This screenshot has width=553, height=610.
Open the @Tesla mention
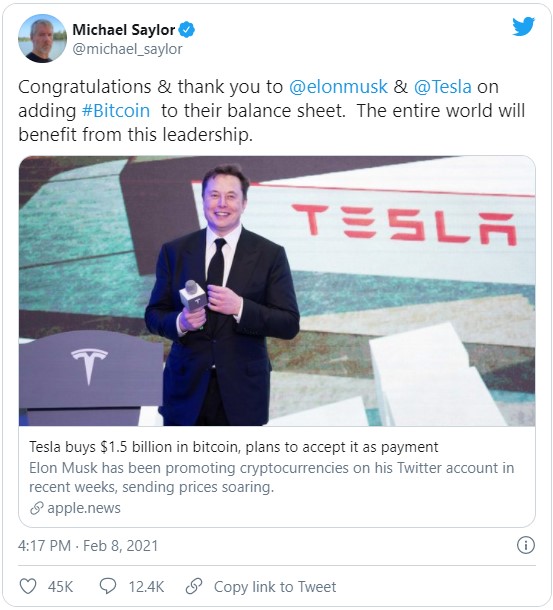pos(442,86)
